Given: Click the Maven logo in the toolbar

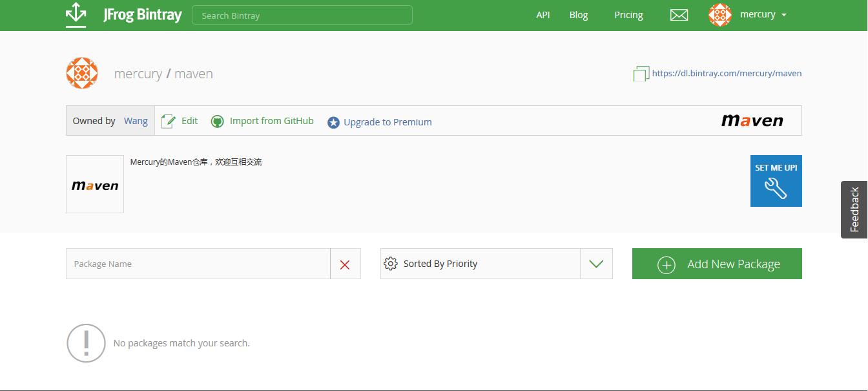Looking at the screenshot, I should [x=752, y=120].
